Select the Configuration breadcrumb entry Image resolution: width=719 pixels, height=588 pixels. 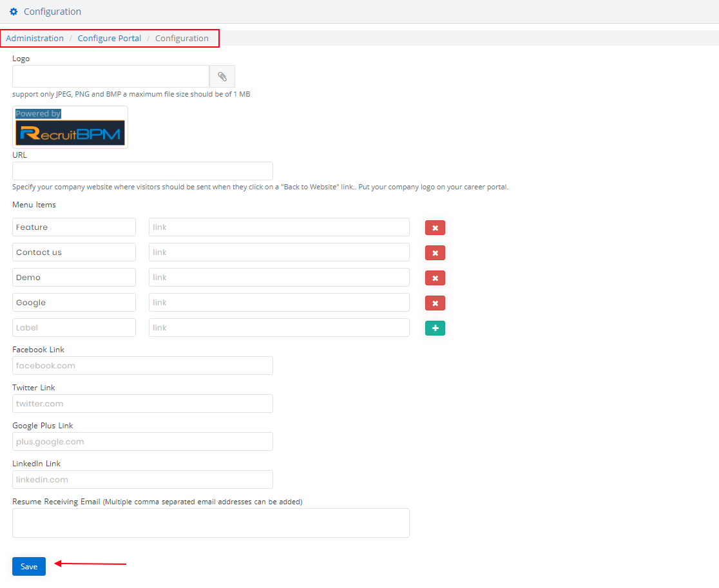tap(183, 38)
